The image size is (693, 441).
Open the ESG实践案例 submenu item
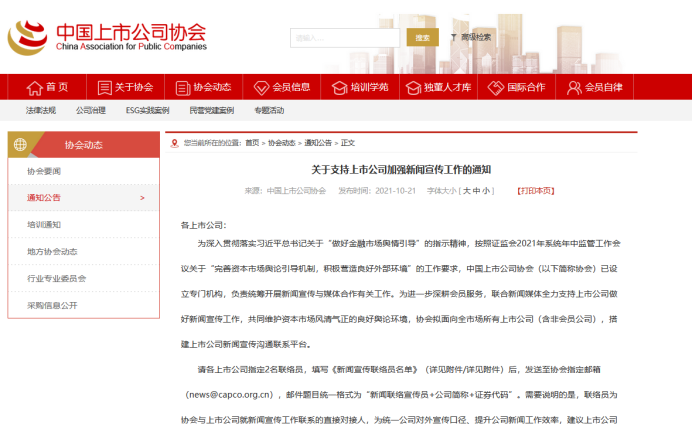(x=147, y=110)
